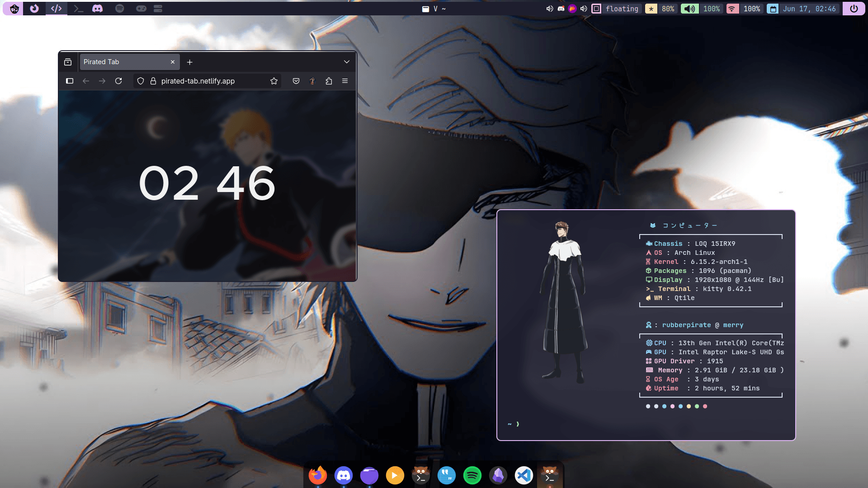Open the blue quote-marks app in the dock
The height and width of the screenshot is (488, 868).
pos(447,475)
